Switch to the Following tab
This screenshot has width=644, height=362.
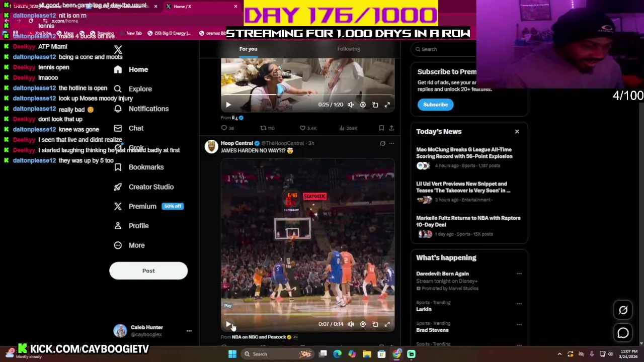click(x=349, y=49)
